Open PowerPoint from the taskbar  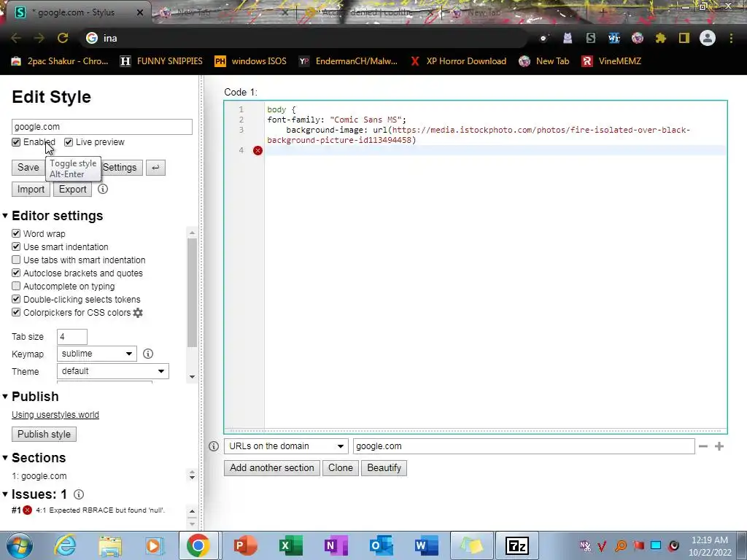pyautogui.click(x=245, y=545)
